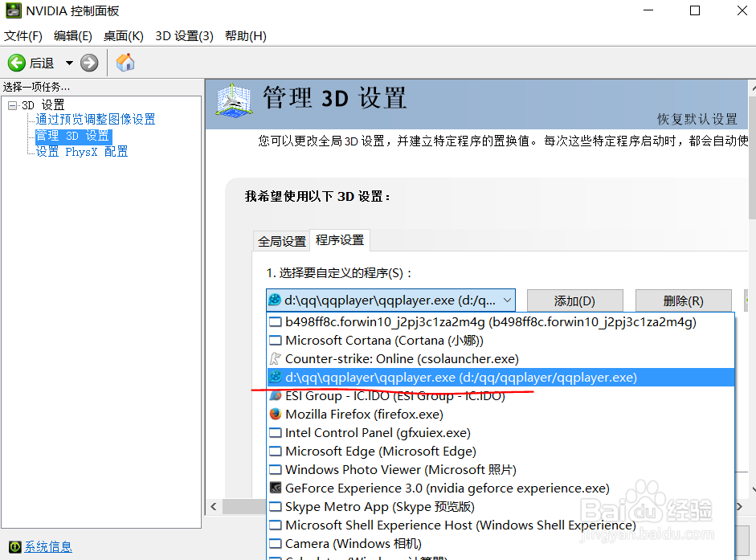Click the Counter-strike Online list icon
756x560 pixels.
[276, 358]
